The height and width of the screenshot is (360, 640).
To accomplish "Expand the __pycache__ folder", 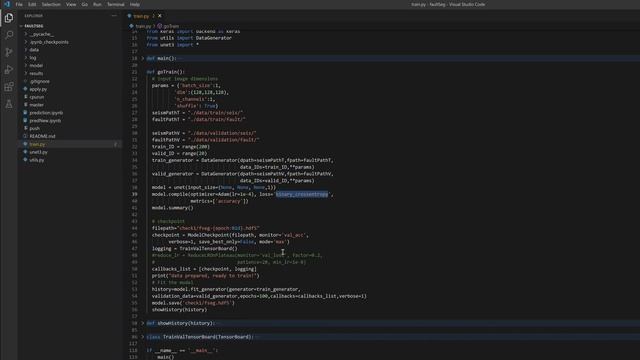I will click(41, 34).
